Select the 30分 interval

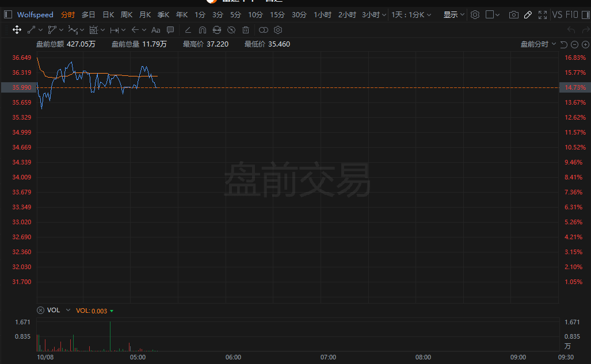(x=299, y=15)
